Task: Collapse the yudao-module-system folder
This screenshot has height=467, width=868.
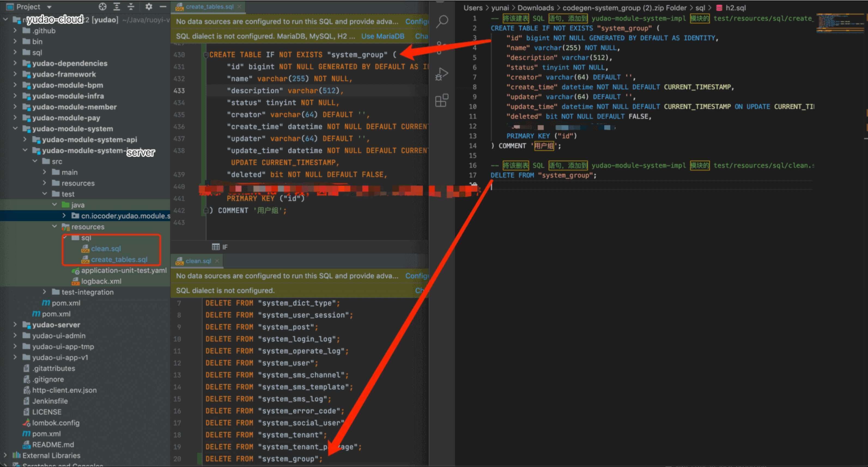Action: [x=15, y=128]
